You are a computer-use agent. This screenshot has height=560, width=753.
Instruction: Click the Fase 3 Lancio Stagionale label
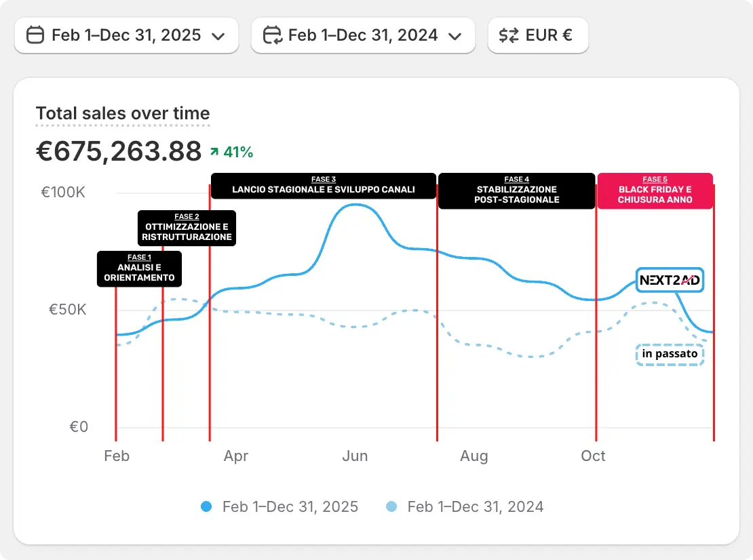point(323,186)
